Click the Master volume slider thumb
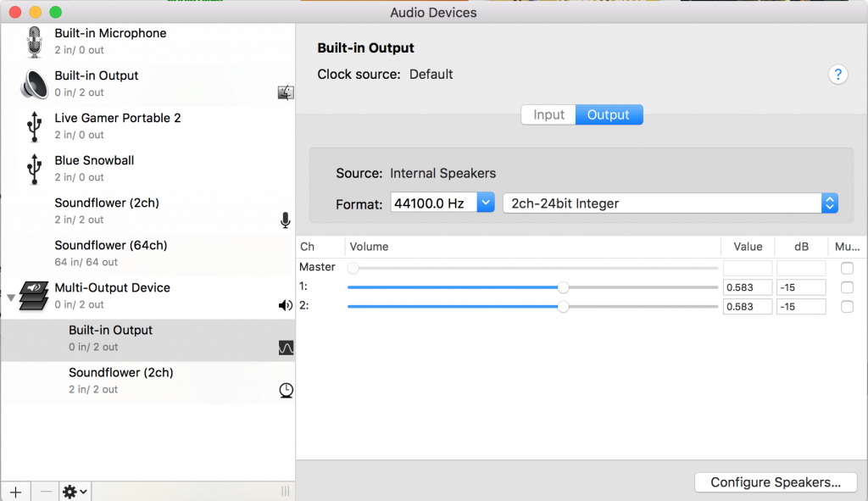This screenshot has height=501, width=868. [353, 269]
